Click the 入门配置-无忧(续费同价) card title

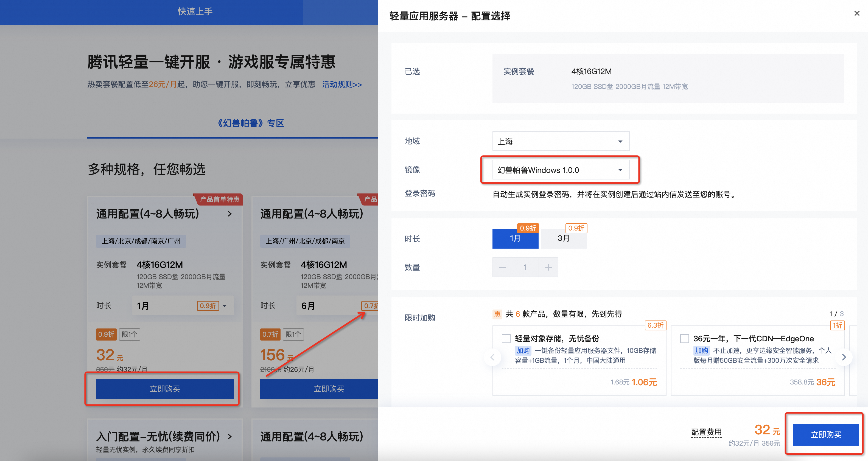click(x=158, y=437)
